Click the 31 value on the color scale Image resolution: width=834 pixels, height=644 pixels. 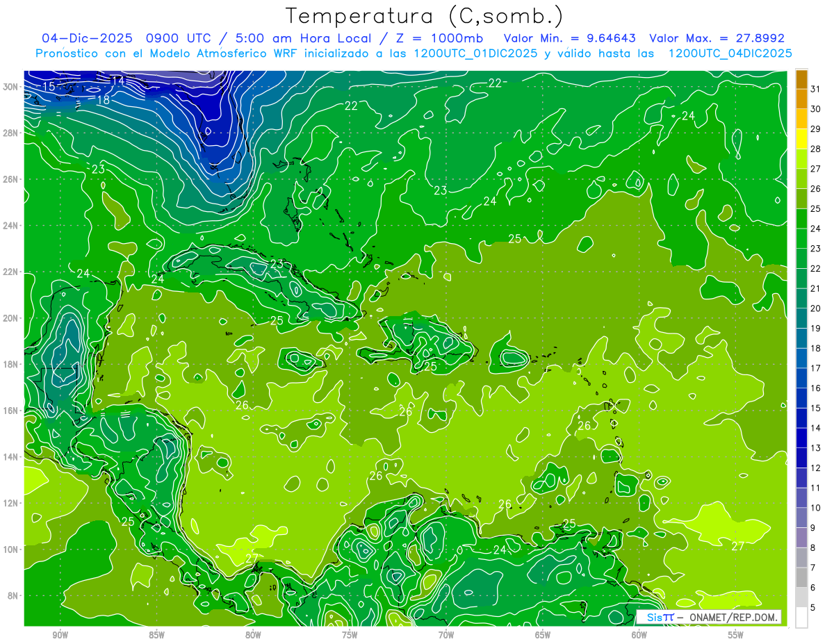point(816,89)
